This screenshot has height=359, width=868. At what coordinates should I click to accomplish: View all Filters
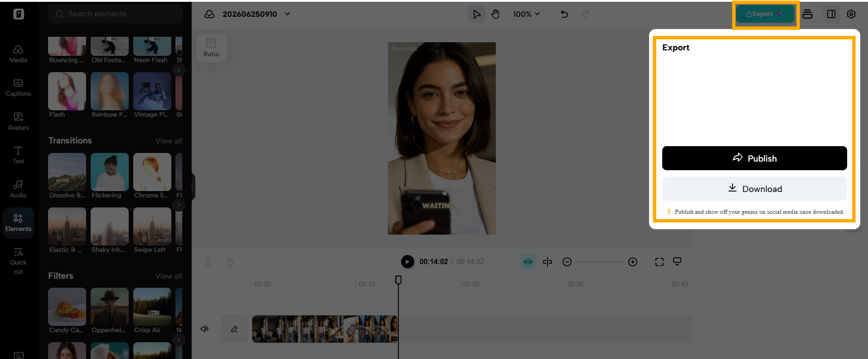(x=169, y=276)
